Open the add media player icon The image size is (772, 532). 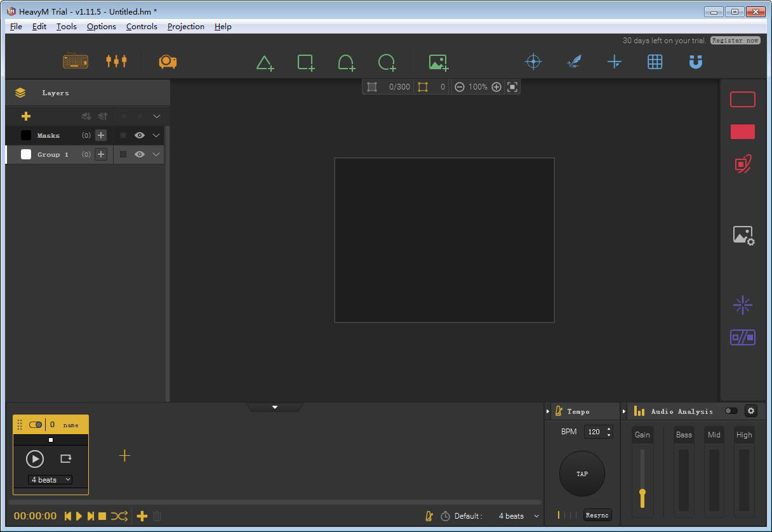point(438,62)
